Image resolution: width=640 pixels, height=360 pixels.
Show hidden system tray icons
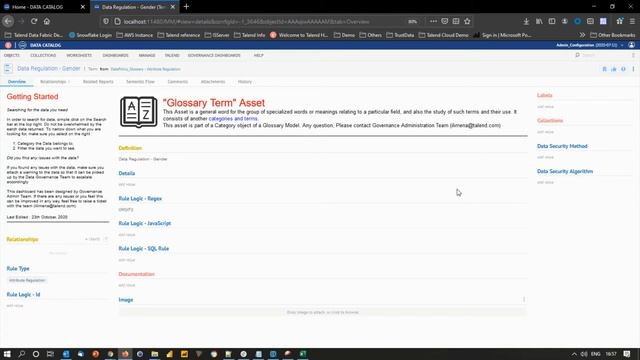click(x=574, y=354)
